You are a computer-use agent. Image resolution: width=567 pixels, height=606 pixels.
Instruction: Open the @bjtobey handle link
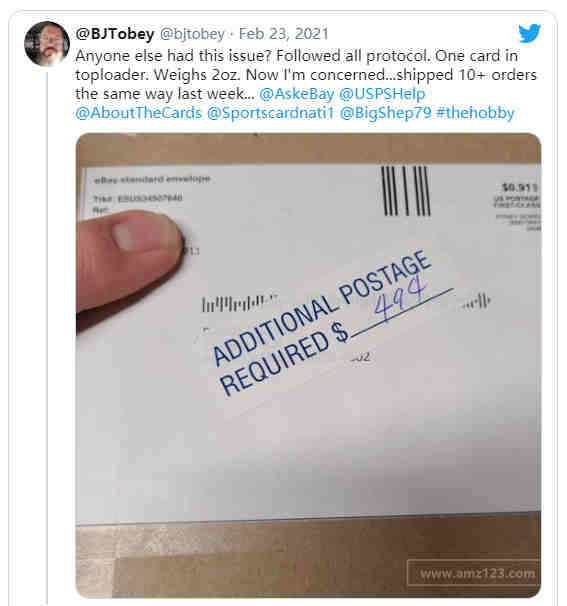click(x=192, y=34)
